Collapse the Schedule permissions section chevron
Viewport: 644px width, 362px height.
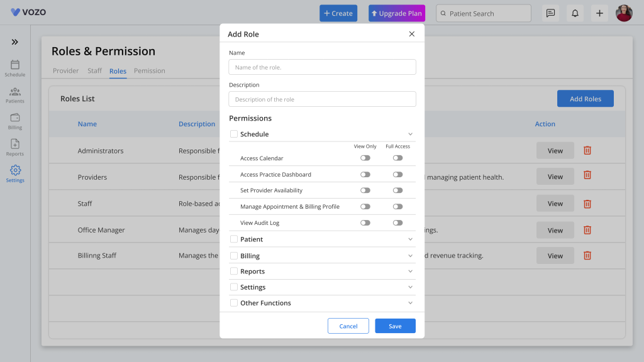click(x=410, y=134)
